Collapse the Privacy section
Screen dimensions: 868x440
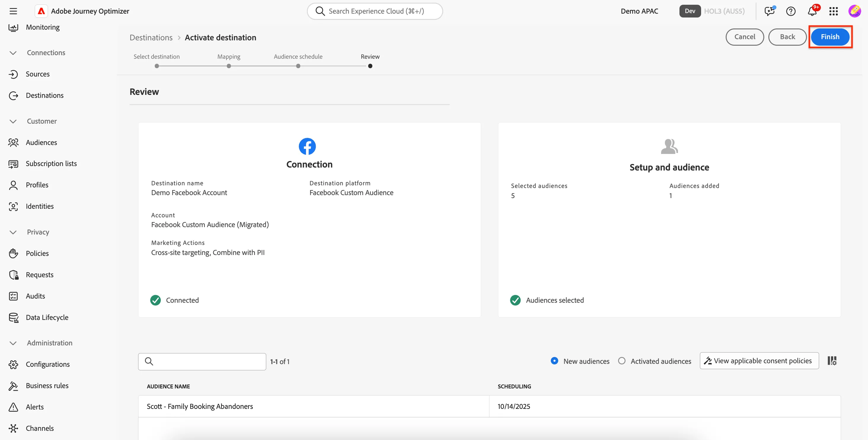[13, 232]
